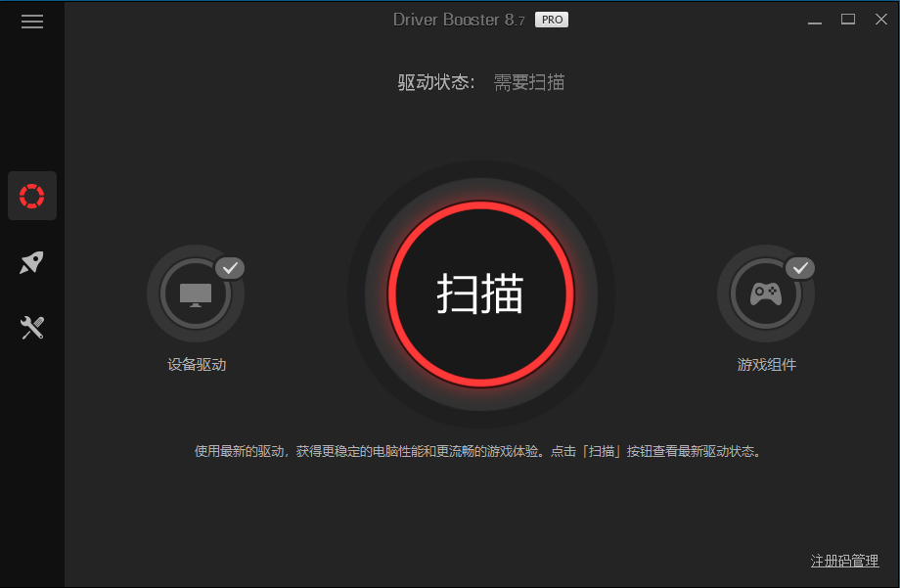Select the rocket Boost icon in the sidebar
This screenshot has height=588, width=900.
pyautogui.click(x=32, y=262)
